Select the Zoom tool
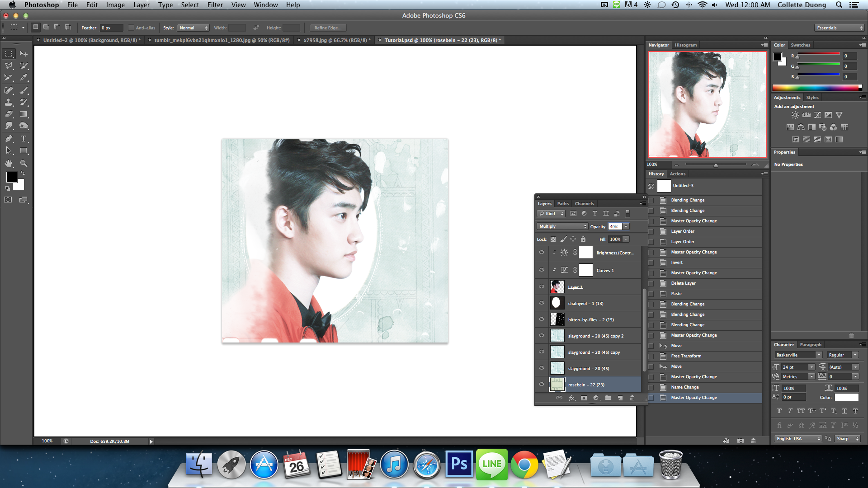 pos(24,164)
